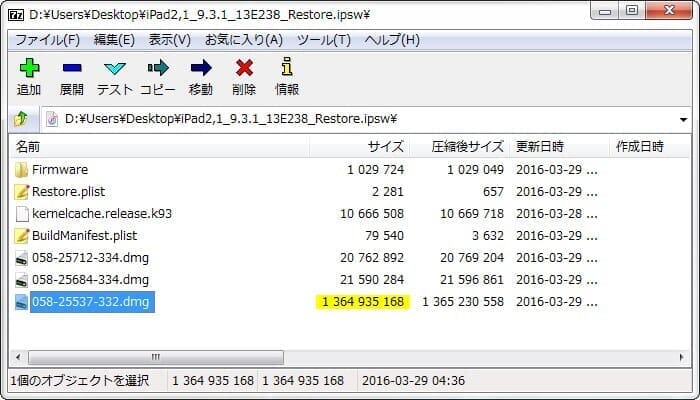
Task: Open the ヘルプ(H) menu
Action: 392,40
